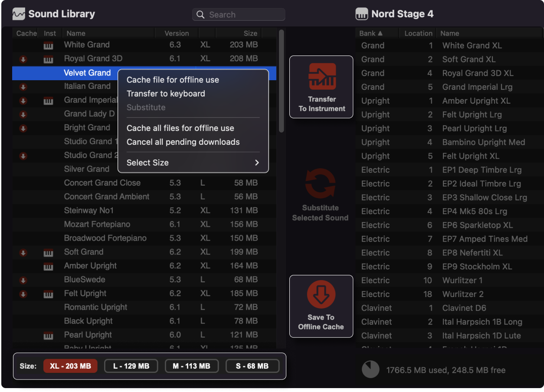Click the Transfer To Instrument icon

[322, 77]
